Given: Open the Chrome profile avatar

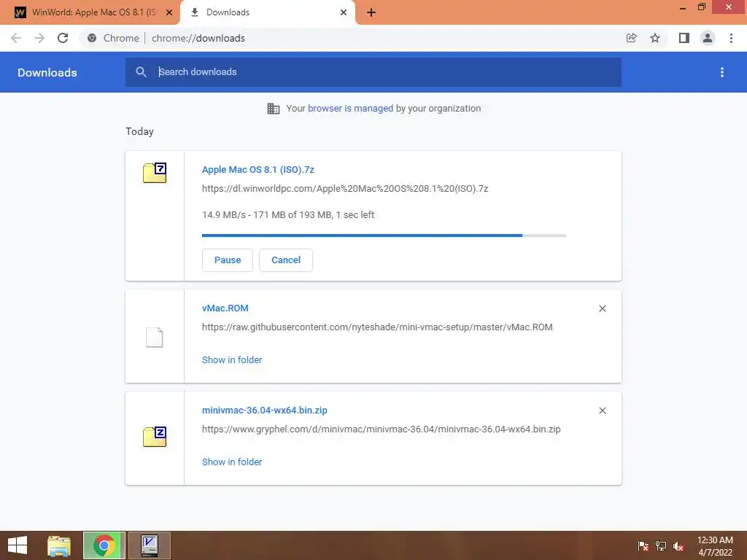Looking at the screenshot, I should tap(708, 38).
